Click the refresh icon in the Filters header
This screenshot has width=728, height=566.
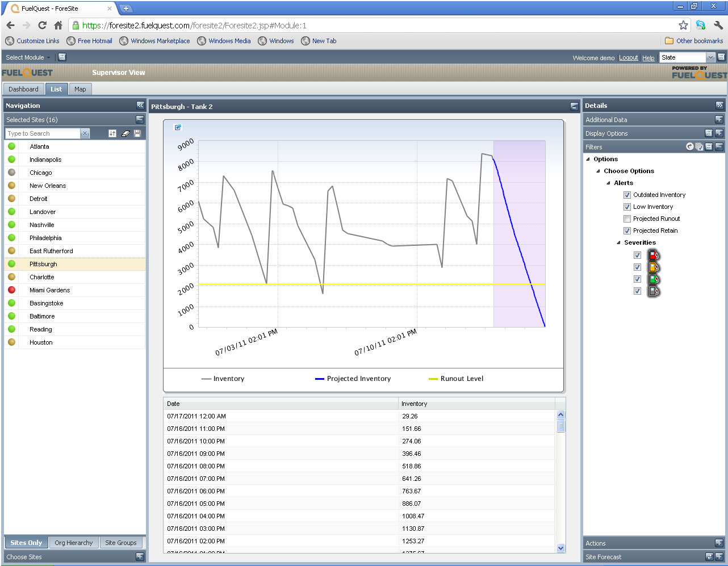pyautogui.click(x=690, y=147)
